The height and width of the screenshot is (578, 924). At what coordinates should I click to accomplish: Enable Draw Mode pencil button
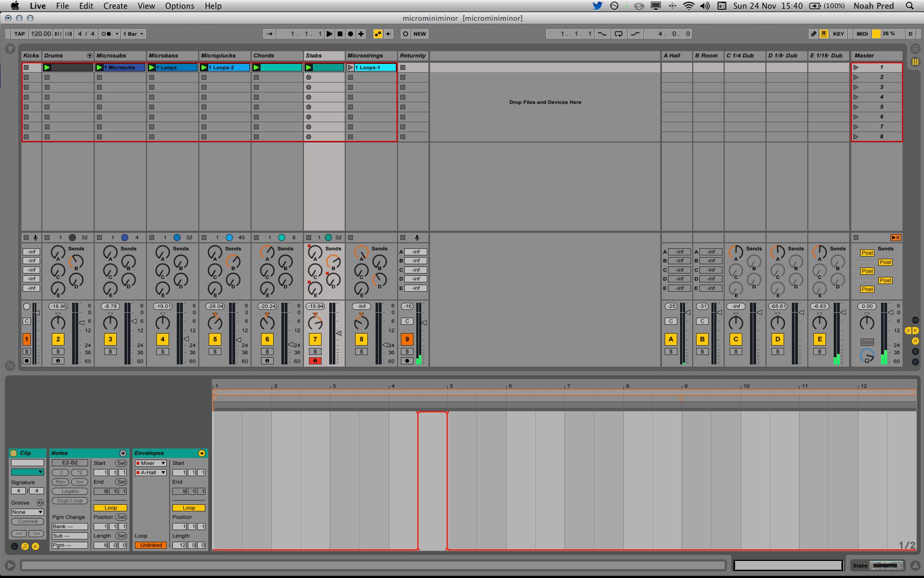point(813,34)
